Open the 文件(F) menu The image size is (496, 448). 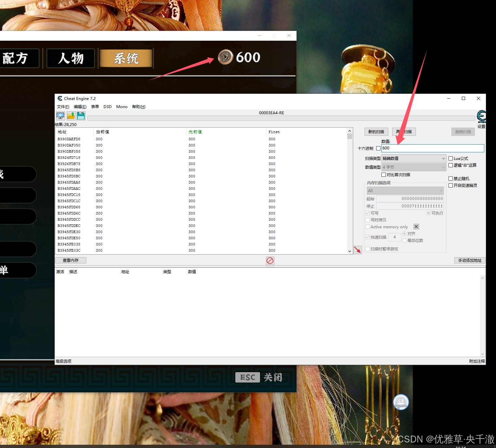(63, 107)
